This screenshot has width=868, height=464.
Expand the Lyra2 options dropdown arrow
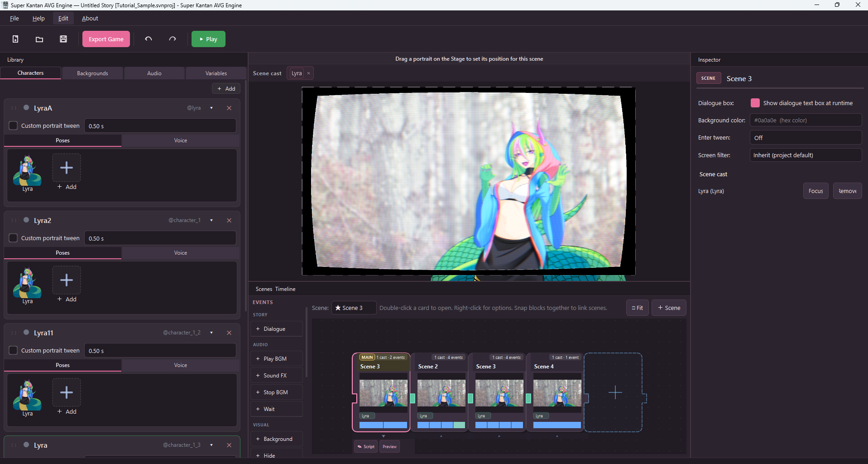pyautogui.click(x=211, y=220)
